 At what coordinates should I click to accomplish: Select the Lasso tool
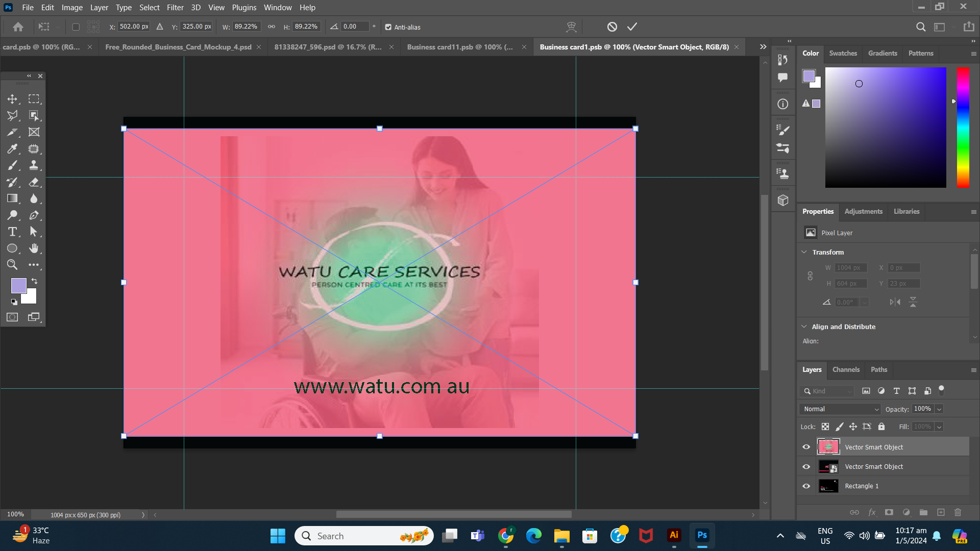[x=13, y=116]
